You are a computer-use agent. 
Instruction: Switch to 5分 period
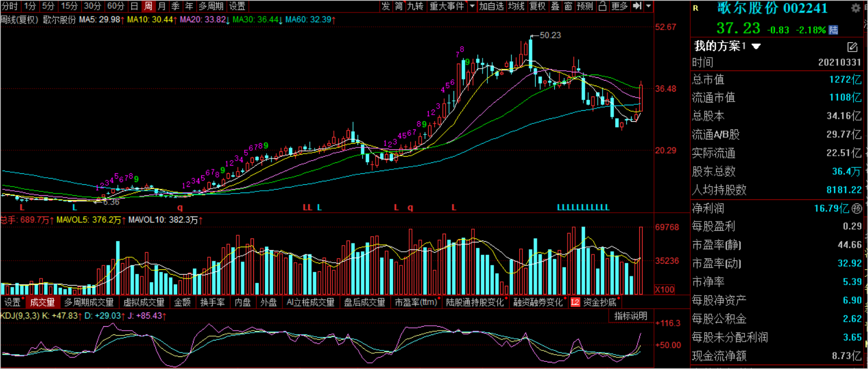[x=48, y=6]
